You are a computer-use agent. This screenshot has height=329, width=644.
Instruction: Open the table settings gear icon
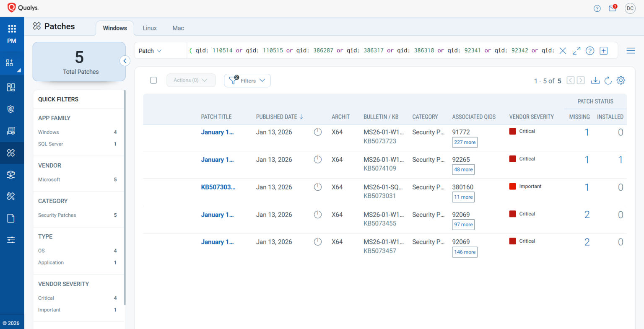pyautogui.click(x=621, y=80)
